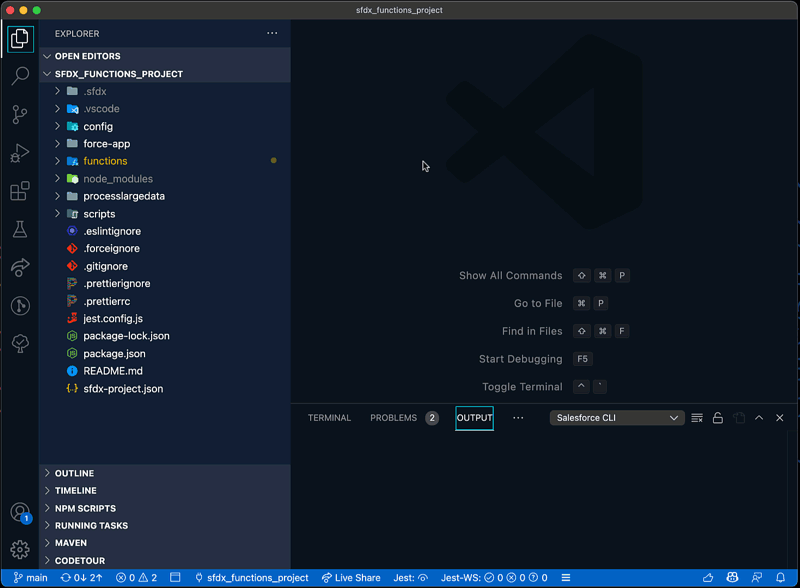Expand the scripts folder

coord(165,214)
